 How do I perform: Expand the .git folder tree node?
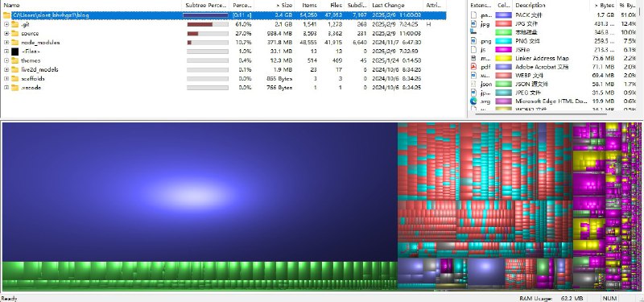(x=6, y=24)
